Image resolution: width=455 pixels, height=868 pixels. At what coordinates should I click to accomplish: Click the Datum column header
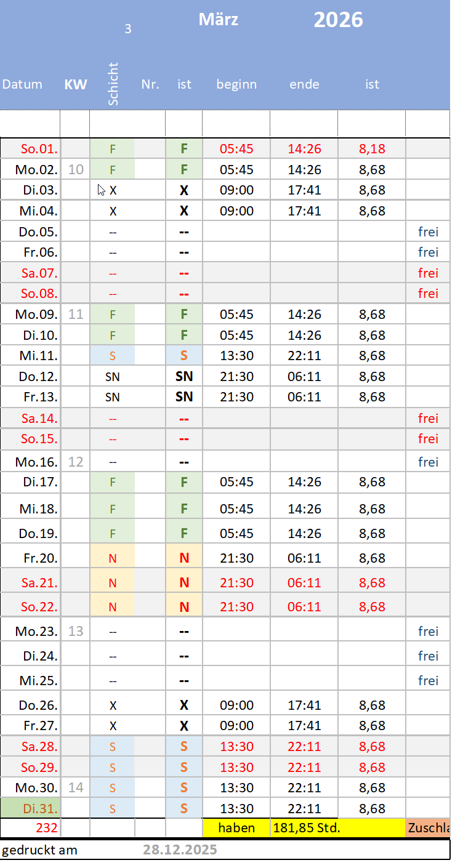[x=23, y=84]
